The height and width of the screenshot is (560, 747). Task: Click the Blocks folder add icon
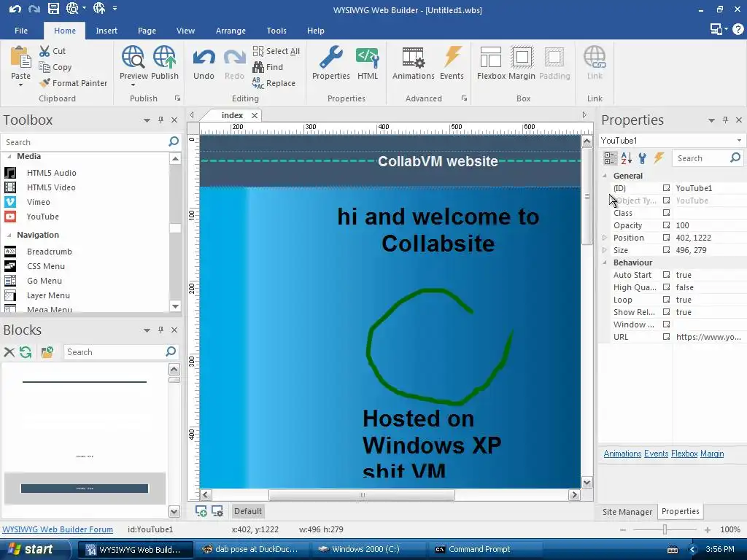click(47, 352)
